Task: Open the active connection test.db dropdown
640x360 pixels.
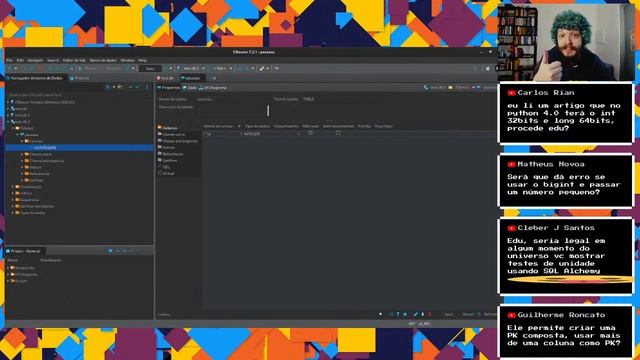Action: (x=191, y=69)
